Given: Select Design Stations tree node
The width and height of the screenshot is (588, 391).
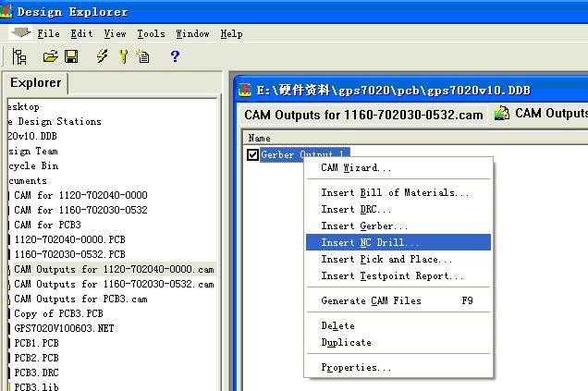Looking at the screenshot, I should click(x=55, y=121).
